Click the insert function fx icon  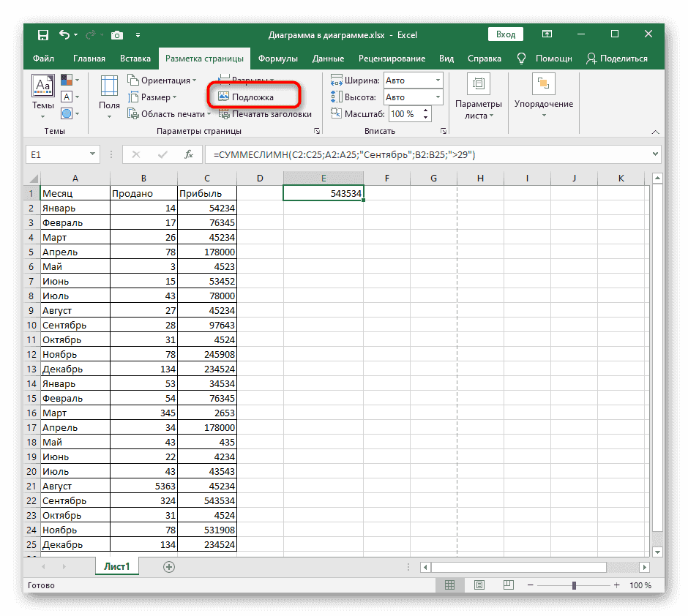(188, 154)
